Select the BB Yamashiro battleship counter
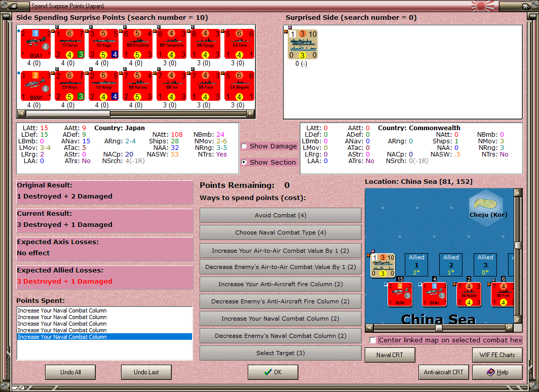539x392 pixels. coord(172,44)
